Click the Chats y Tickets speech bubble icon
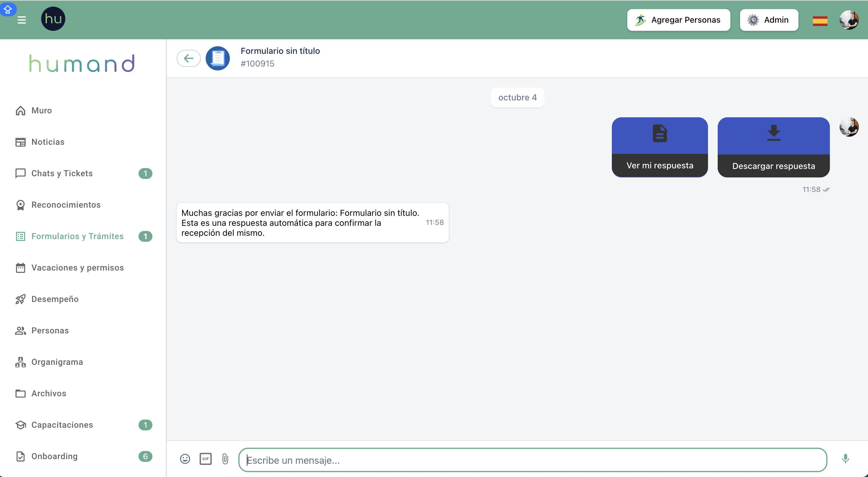The width and height of the screenshot is (868, 477). 21,173
